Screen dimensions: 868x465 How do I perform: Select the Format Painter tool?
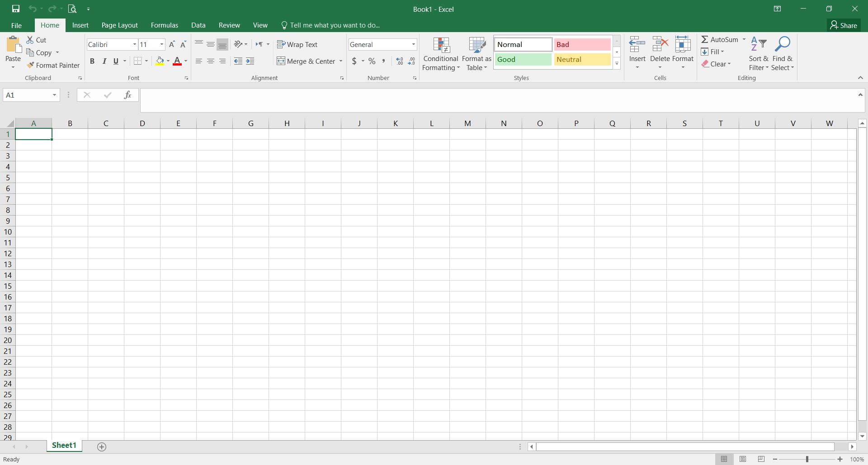pos(53,65)
